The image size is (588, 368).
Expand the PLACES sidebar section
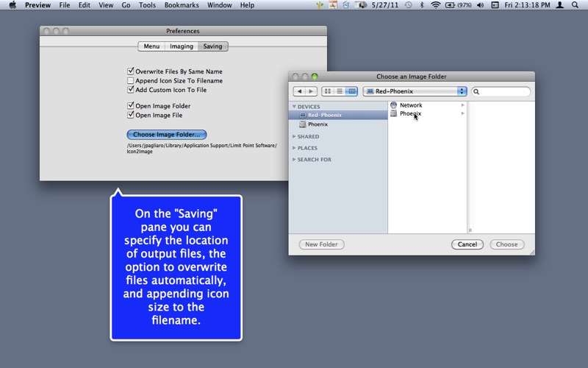coord(294,148)
